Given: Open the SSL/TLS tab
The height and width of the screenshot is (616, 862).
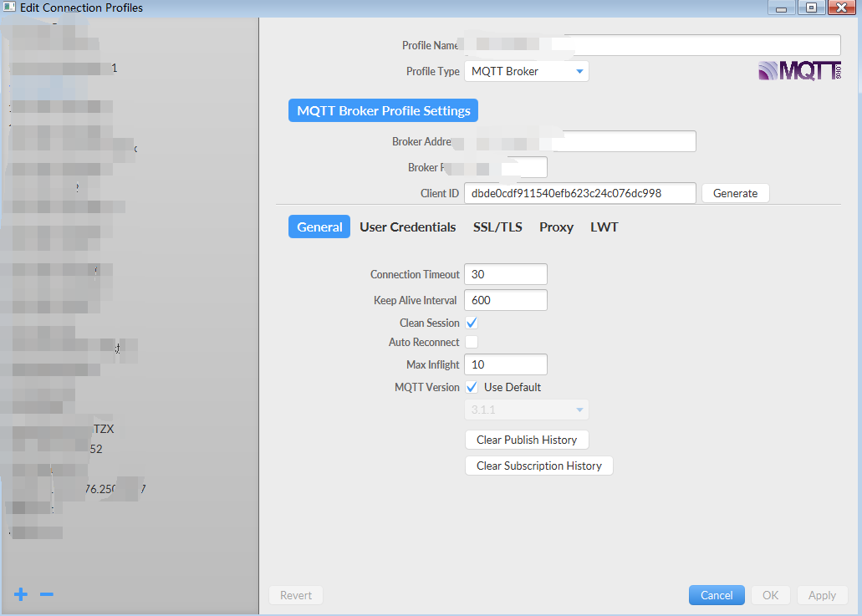Looking at the screenshot, I should pyautogui.click(x=497, y=227).
